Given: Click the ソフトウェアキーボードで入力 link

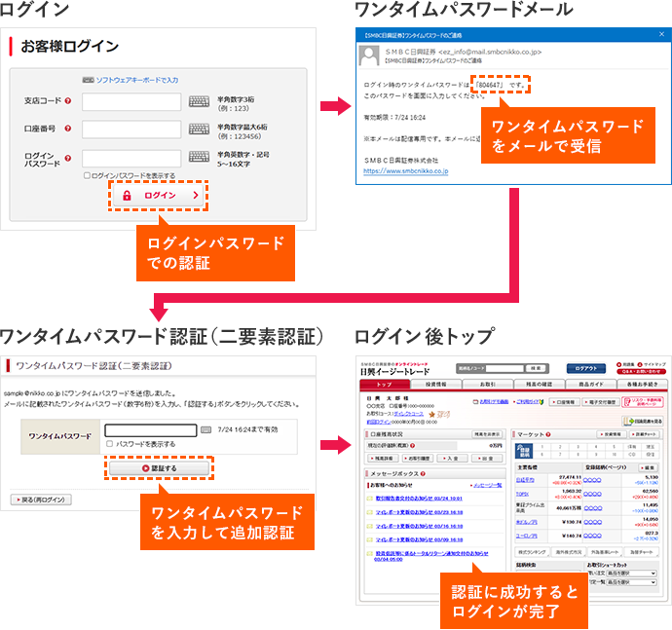Looking at the screenshot, I should pyautogui.click(x=137, y=80).
